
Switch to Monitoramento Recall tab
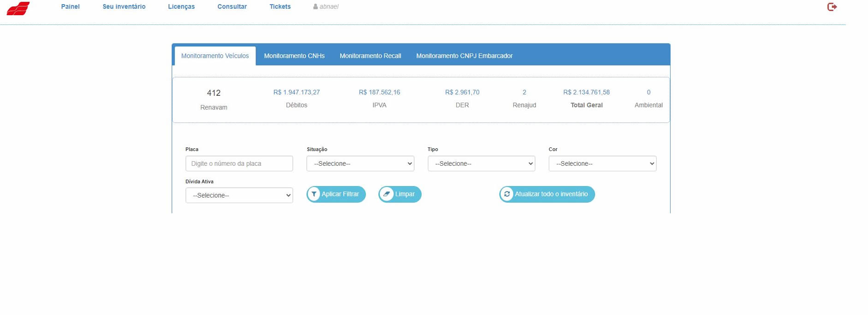pyautogui.click(x=370, y=56)
